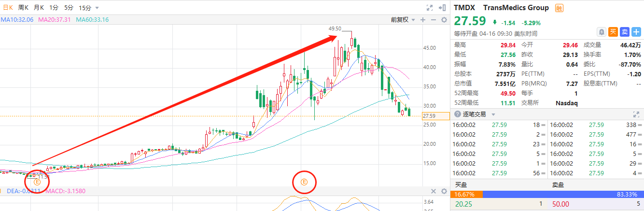The width and height of the screenshot is (644, 211).
Task: Click the orange 融 margin badge
Action: (x=559, y=8)
